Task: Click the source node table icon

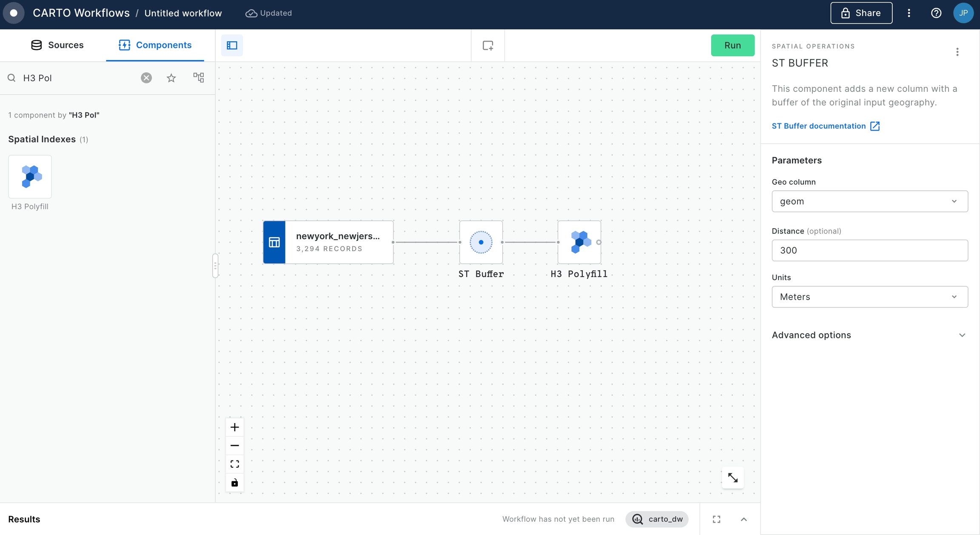Action: click(274, 242)
